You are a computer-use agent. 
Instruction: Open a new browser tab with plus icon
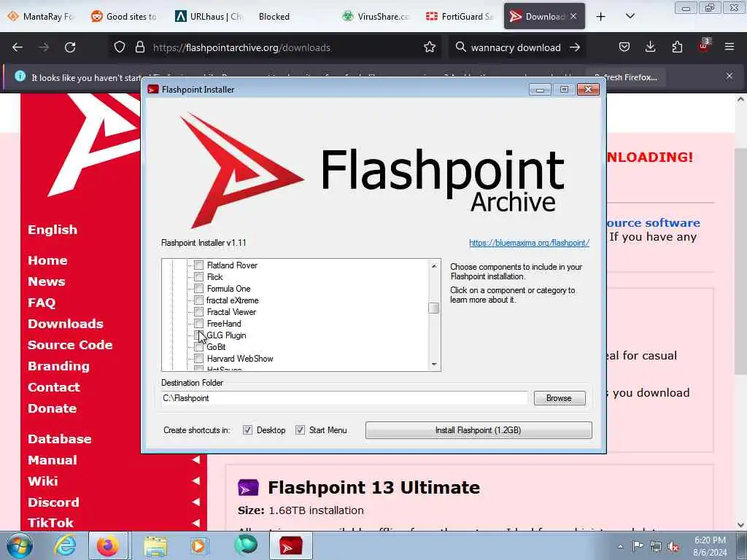tap(601, 16)
